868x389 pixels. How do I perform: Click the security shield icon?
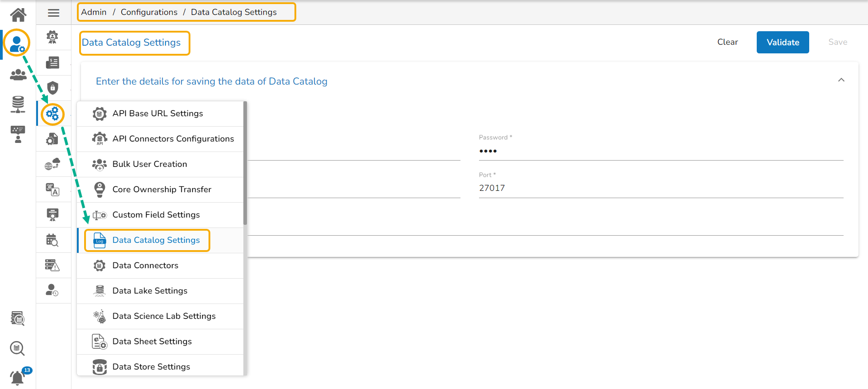pos(53,88)
